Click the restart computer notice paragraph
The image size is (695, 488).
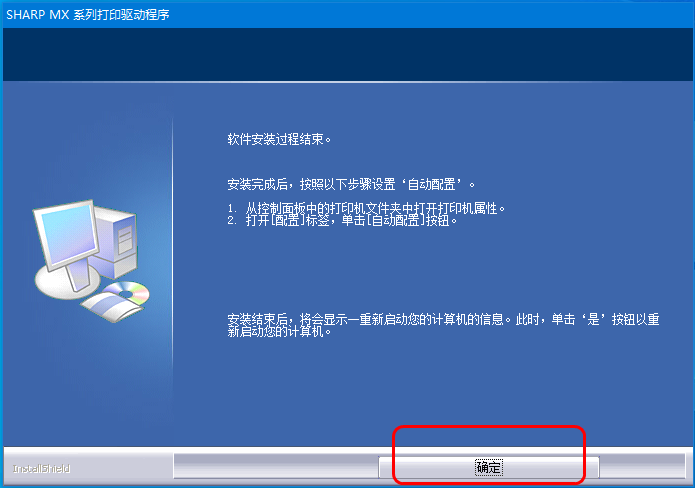tap(443, 325)
